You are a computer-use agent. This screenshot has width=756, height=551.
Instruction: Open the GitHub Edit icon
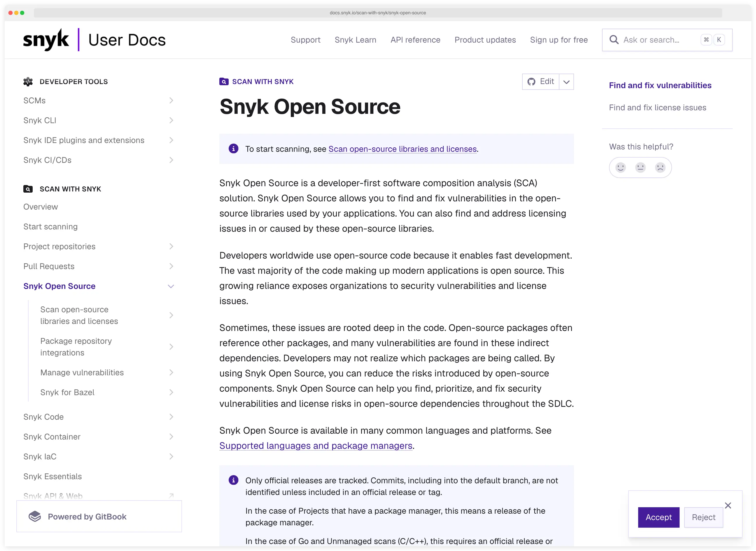pyautogui.click(x=532, y=81)
